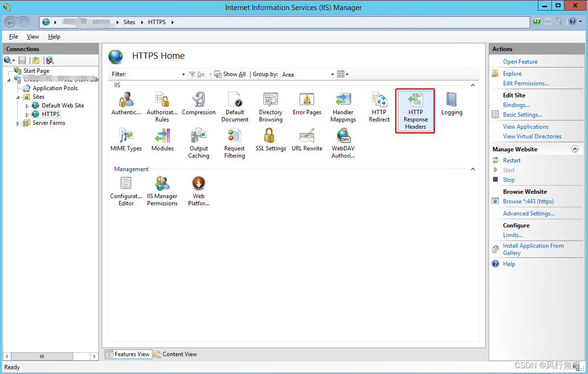
Task: Open the File menu
Action: [x=14, y=37]
